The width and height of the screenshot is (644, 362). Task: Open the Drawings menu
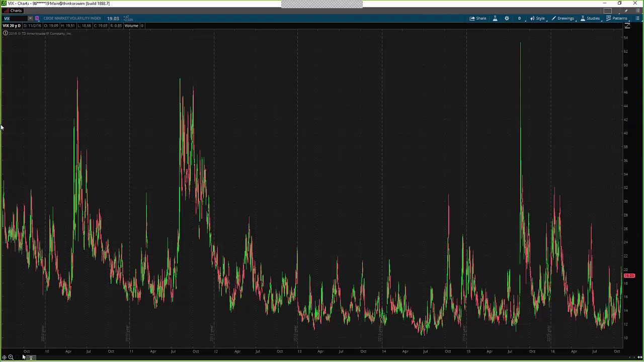coord(562,19)
